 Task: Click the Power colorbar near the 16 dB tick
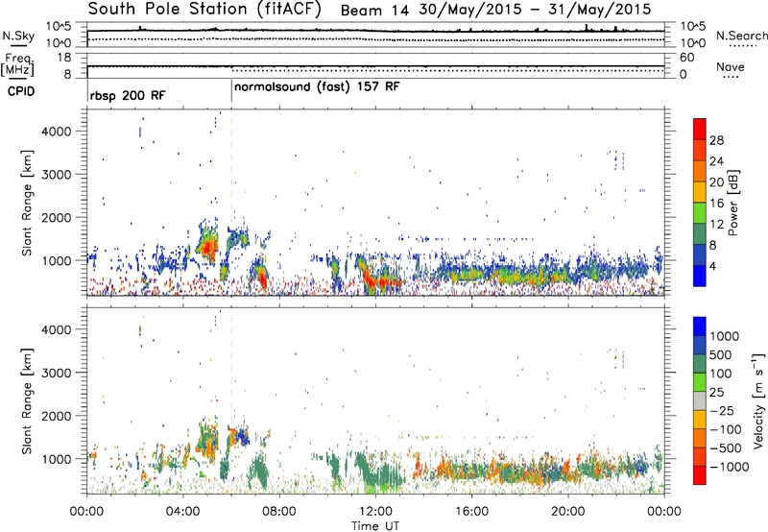(700, 203)
